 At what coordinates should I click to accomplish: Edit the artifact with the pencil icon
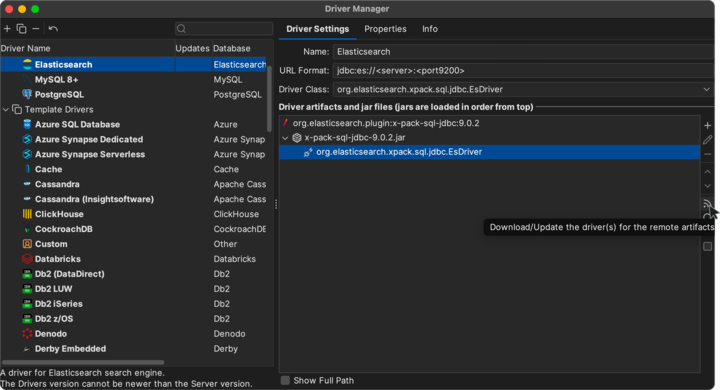click(x=708, y=140)
